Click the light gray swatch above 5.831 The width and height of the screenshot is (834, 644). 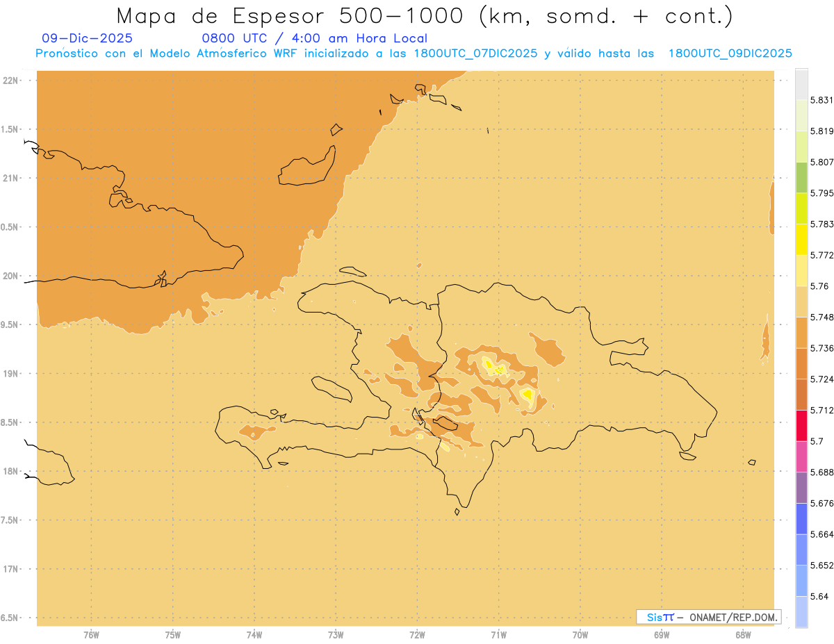point(801,84)
